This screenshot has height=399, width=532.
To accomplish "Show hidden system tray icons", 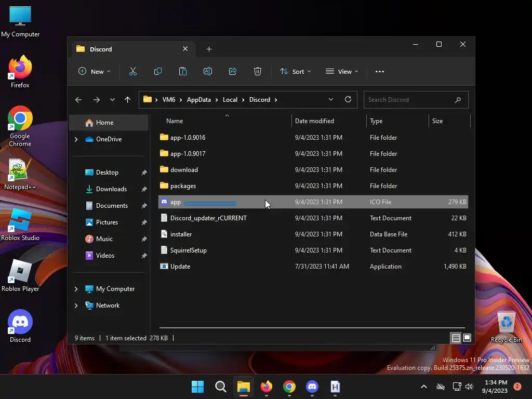I will click(x=424, y=387).
